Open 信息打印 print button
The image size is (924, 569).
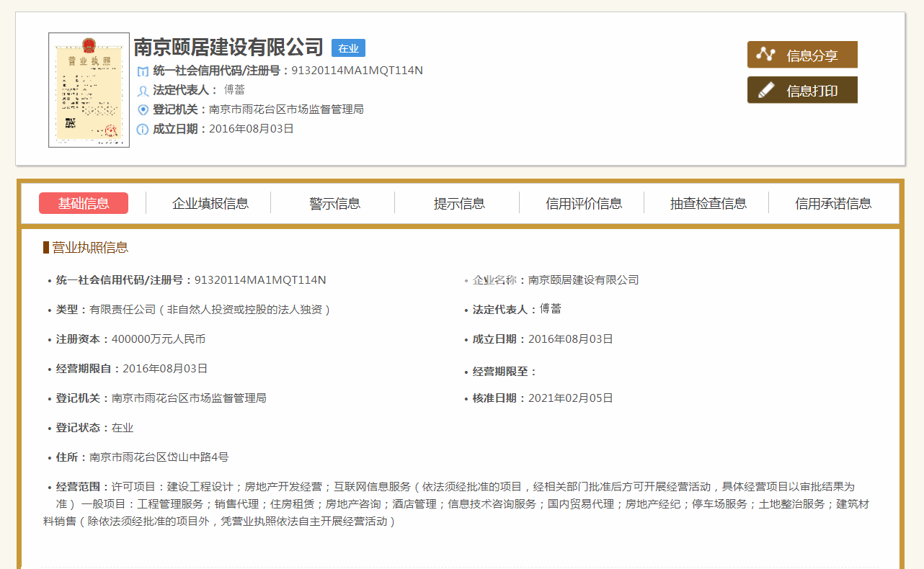(802, 90)
